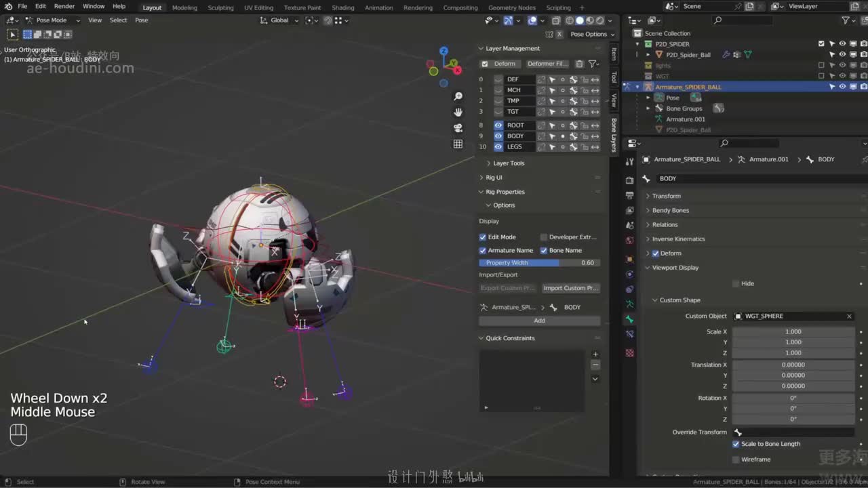
Task: Open the Render menu
Action: 64,7
